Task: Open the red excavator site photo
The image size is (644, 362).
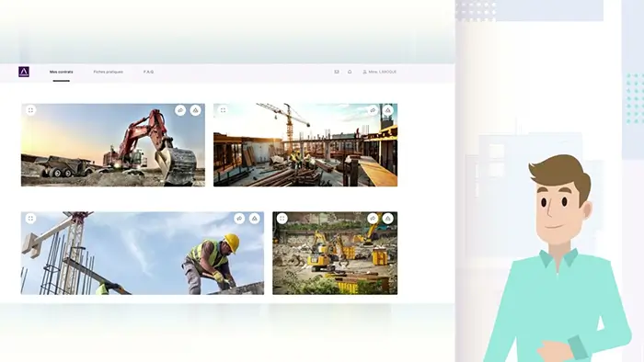Action: coord(113,145)
